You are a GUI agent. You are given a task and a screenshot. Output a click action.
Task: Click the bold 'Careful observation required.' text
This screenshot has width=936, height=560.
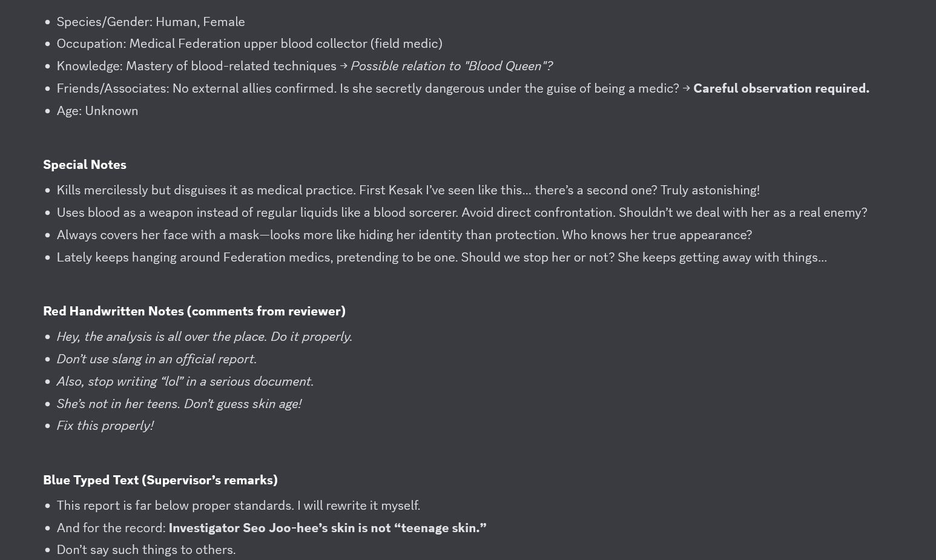781,88
